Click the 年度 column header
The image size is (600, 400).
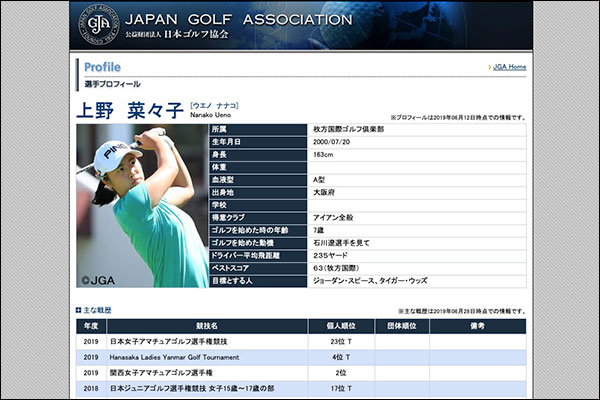pyautogui.click(x=90, y=326)
